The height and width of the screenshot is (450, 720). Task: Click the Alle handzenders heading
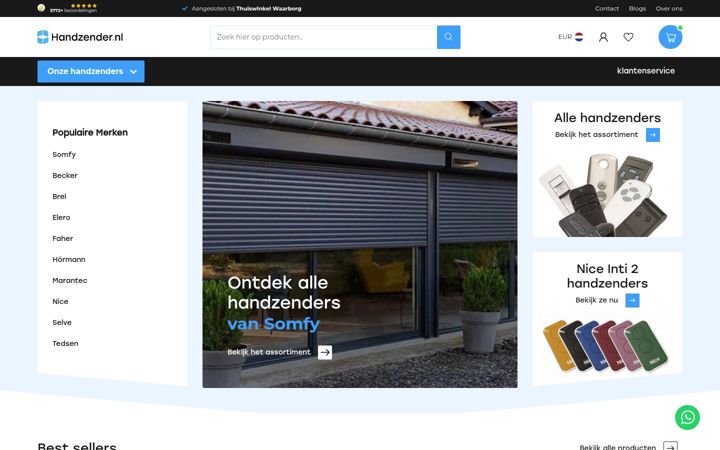click(x=607, y=118)
